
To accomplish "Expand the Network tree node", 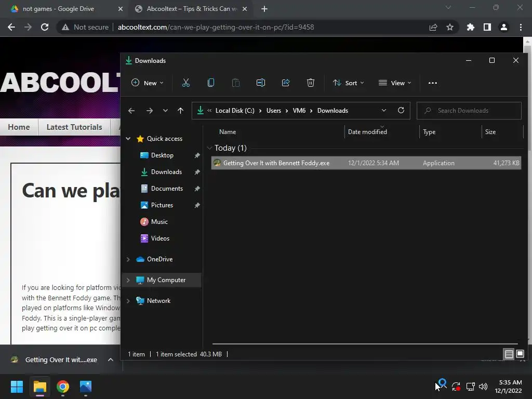I will (x=128, y=301).
